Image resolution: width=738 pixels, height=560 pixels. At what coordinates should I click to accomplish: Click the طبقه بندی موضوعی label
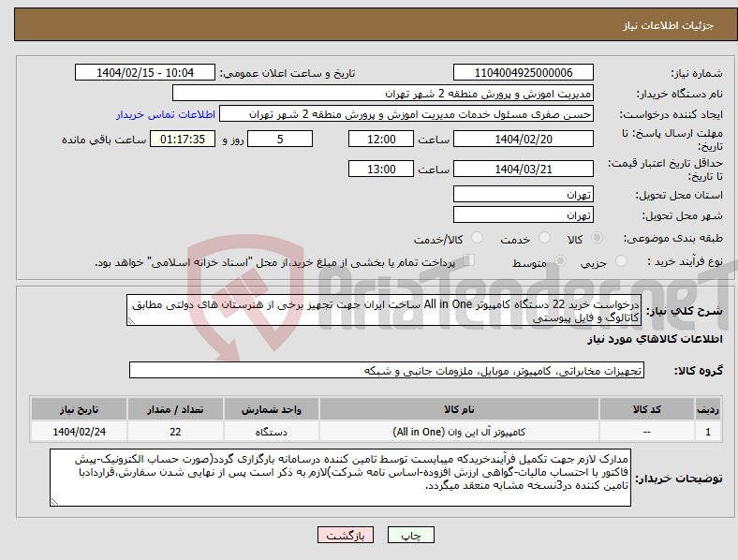pos(673,238)
